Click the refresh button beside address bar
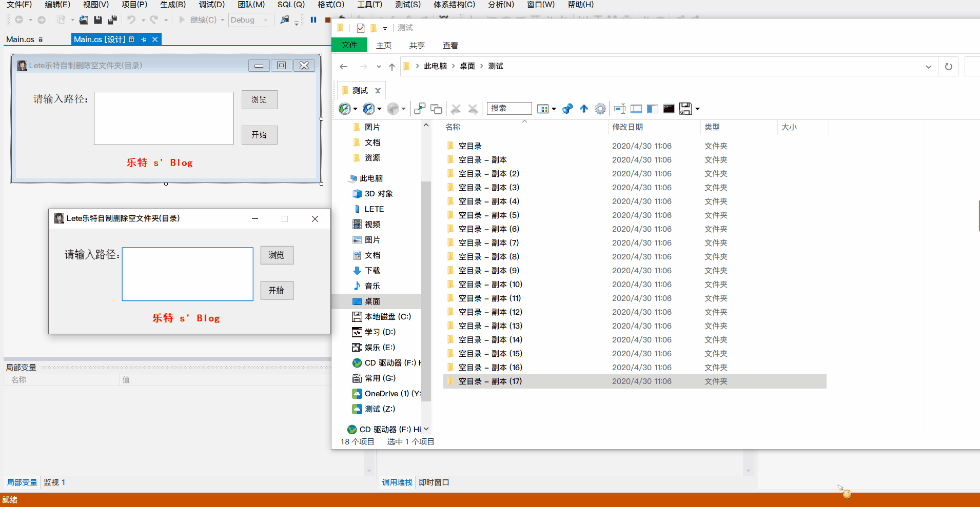This screenshot has height=507, width=980. 948,67
